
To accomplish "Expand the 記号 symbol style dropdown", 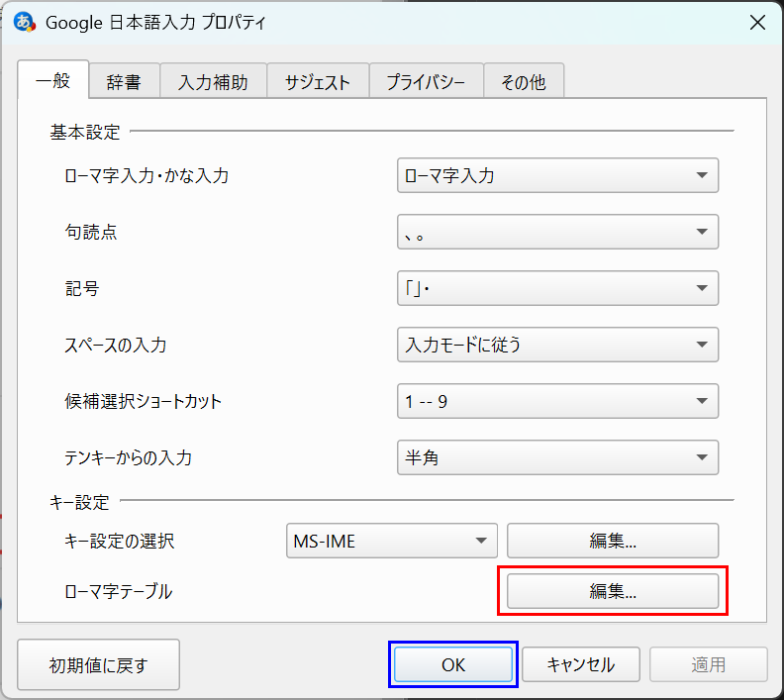I will click(x=556, y=288).
